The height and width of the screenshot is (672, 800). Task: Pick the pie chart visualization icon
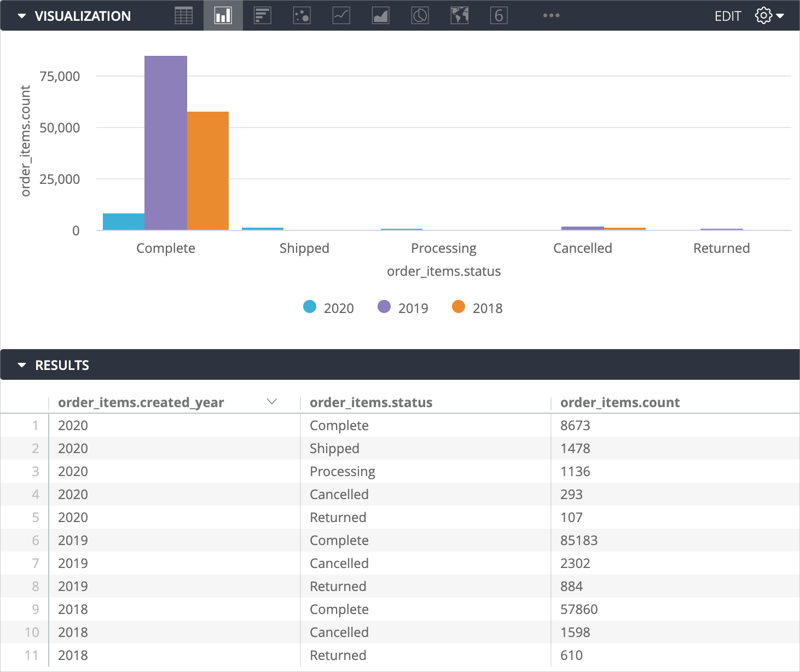click(420, 15)
